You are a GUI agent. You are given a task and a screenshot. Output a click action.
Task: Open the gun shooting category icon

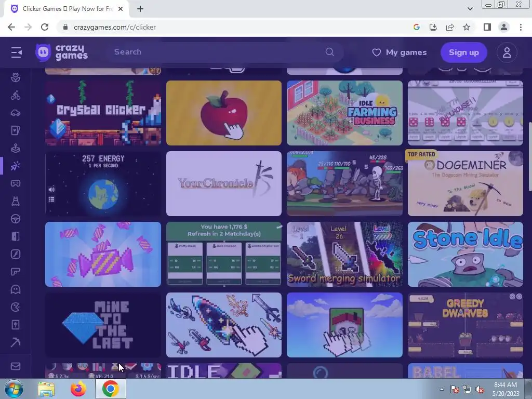[16, 272]
